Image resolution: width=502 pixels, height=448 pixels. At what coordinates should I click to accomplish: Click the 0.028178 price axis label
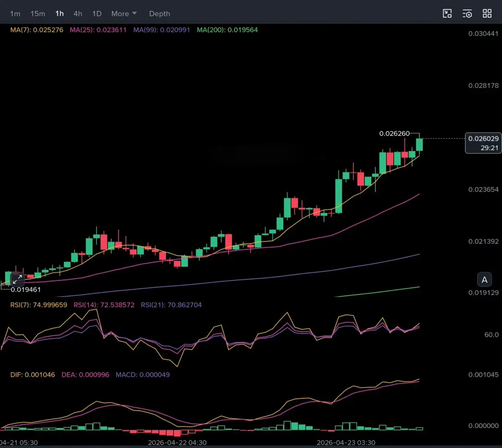pos(483,85)
